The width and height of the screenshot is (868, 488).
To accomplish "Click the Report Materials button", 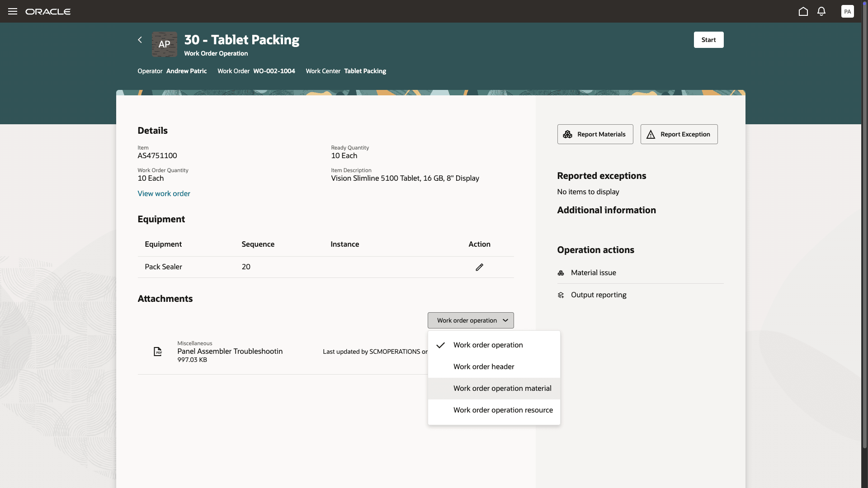I will 595,134.
